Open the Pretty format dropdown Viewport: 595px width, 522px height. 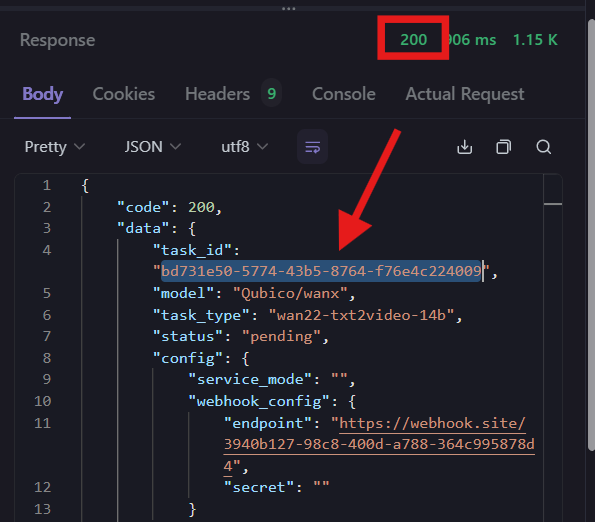[x=55, y=147]
